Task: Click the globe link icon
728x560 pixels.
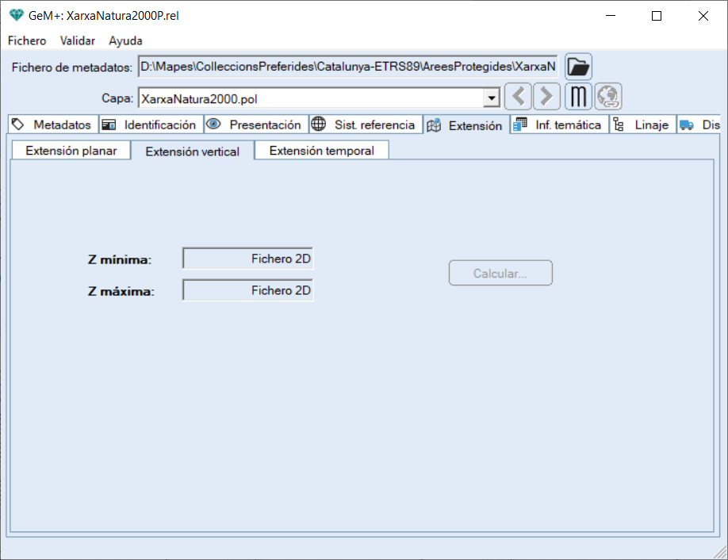Action: [608, 97]
